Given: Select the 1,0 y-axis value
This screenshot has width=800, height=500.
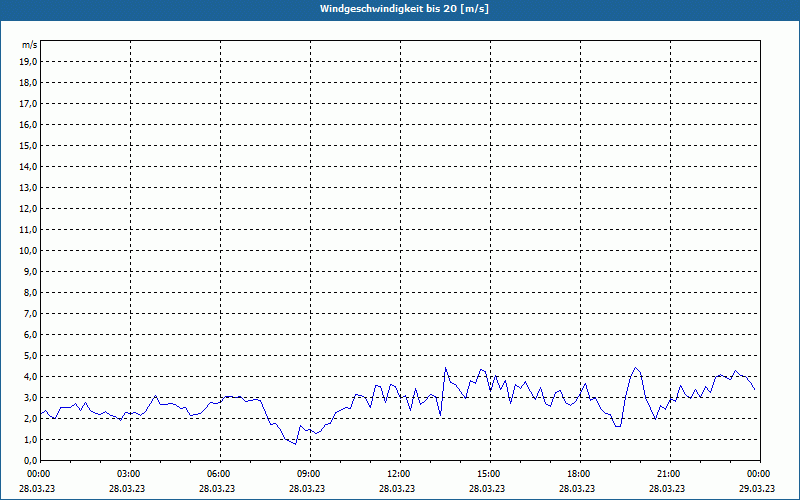Looking at the screenshot, I should click(x=30, y=439).
